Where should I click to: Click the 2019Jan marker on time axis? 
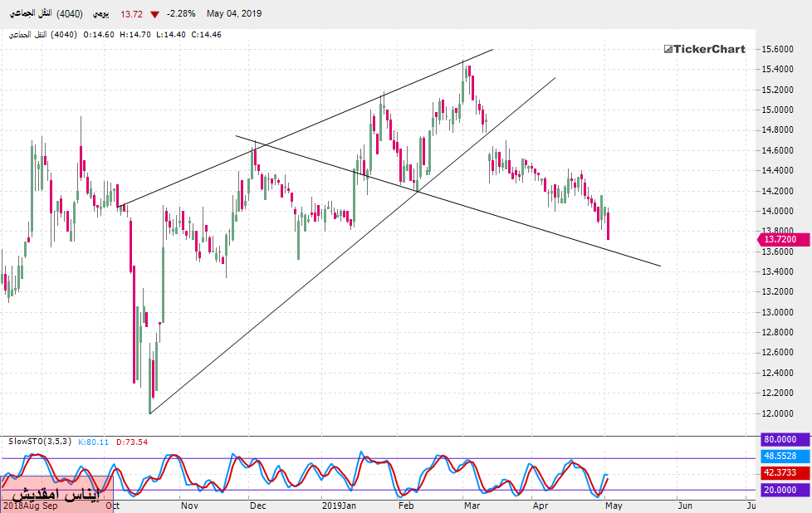[x=340, y=505]
